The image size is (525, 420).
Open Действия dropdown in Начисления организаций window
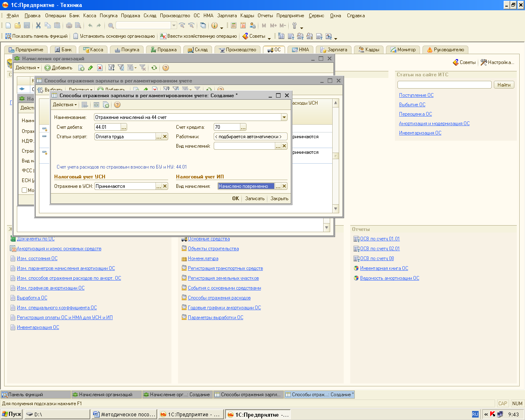point(27,68)
